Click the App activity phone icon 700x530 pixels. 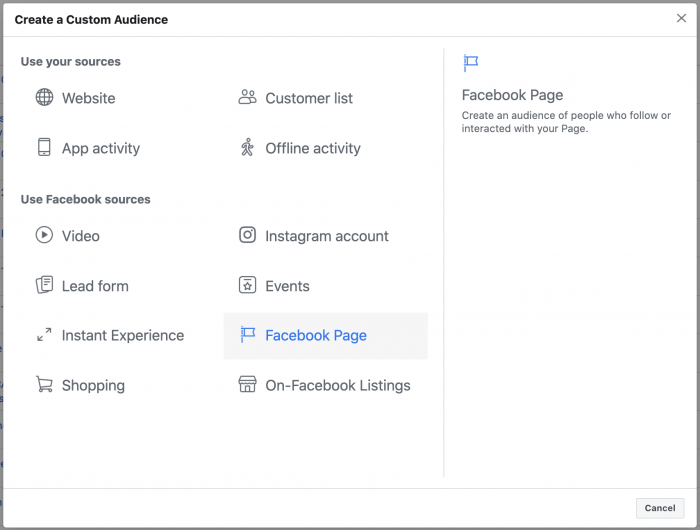tap(44, 147)
